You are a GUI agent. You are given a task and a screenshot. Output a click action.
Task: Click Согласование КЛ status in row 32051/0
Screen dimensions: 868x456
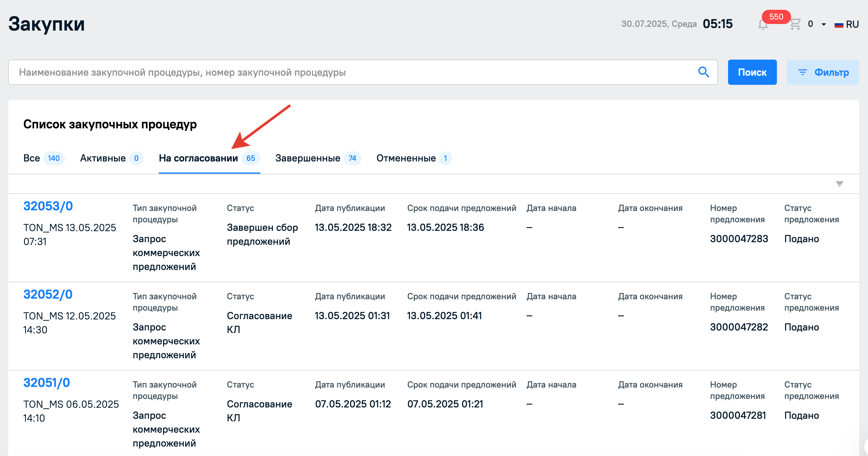click(x=259, y=411)
